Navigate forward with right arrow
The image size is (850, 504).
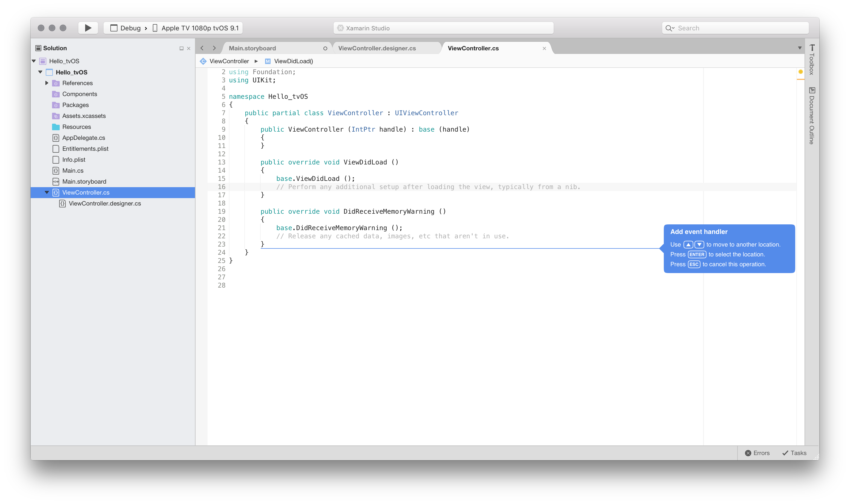click(214, 48)
